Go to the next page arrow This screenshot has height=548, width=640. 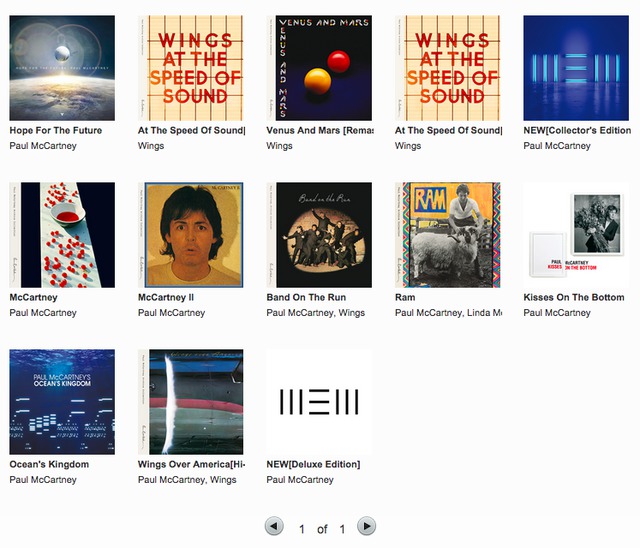click(366, 526)
